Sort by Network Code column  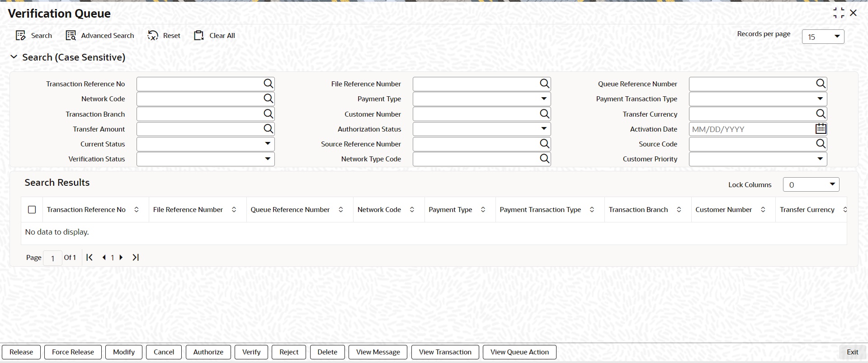point(412,210)
